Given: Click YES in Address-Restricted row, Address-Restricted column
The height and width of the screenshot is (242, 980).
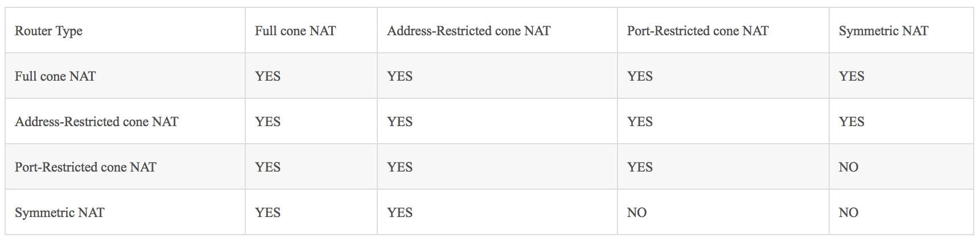Looking at the screenshot, I should (x=400, y=122).
